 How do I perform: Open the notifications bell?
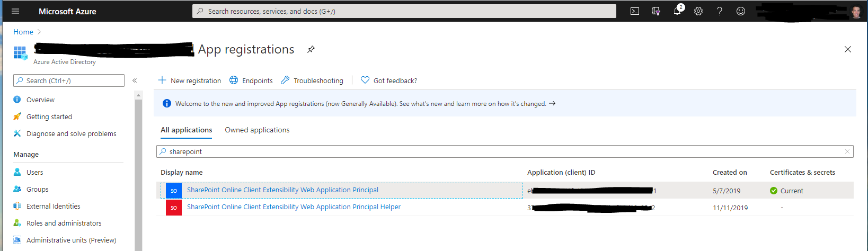click(677, 11)
